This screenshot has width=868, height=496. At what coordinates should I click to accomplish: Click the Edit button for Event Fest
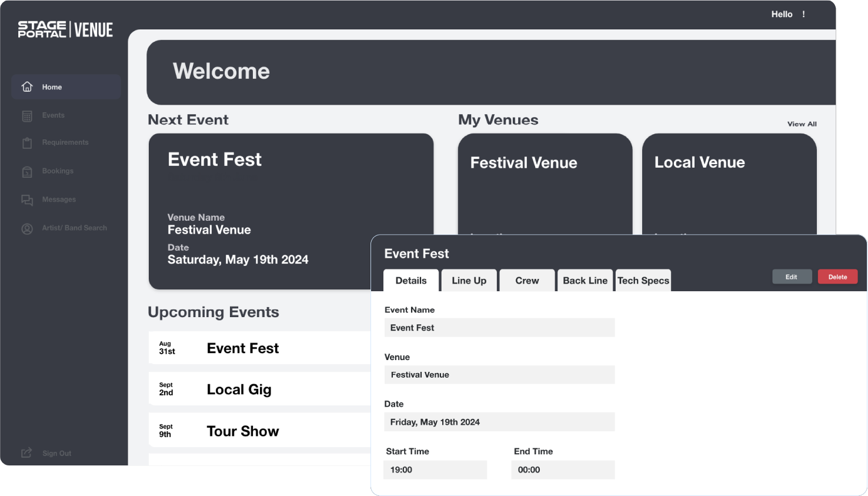[792, 277]
